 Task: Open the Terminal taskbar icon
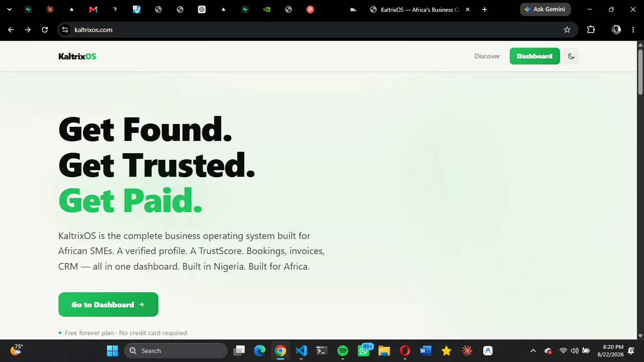click(x=322, y=351)
